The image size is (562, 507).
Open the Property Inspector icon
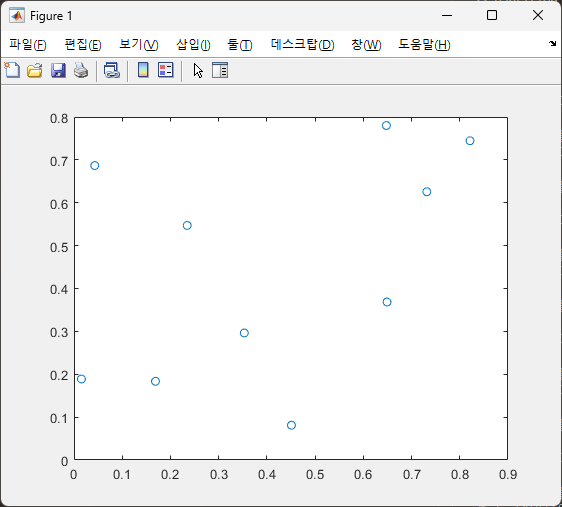(x=220, y=70)
